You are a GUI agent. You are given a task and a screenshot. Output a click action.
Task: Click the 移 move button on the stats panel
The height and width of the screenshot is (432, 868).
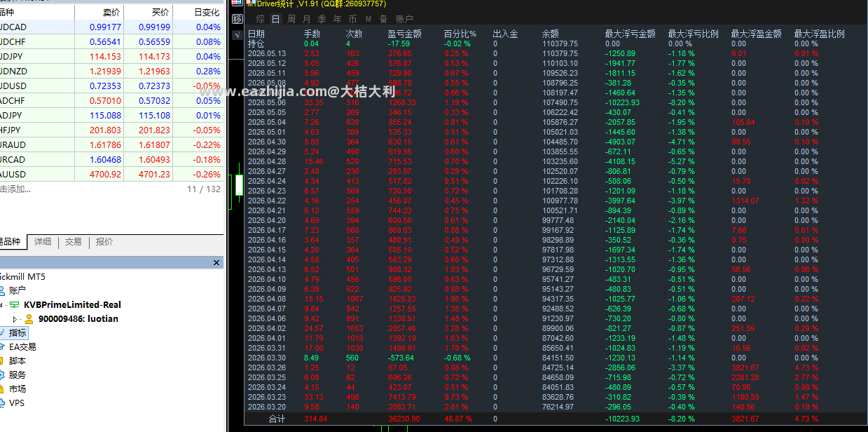237,19
